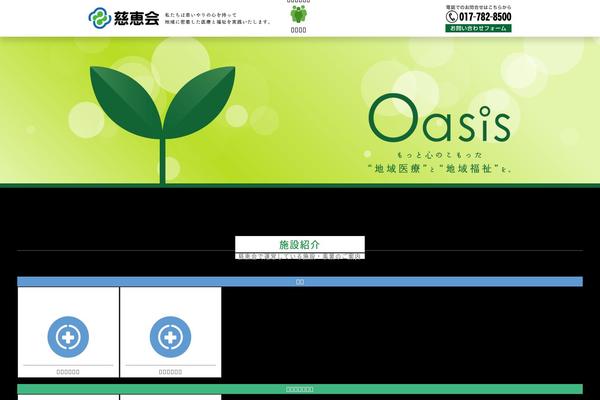600x400 pixels.
Task: Click the phone number 017-782-8500
Action: pyautogui.click(x=485, y=16)
